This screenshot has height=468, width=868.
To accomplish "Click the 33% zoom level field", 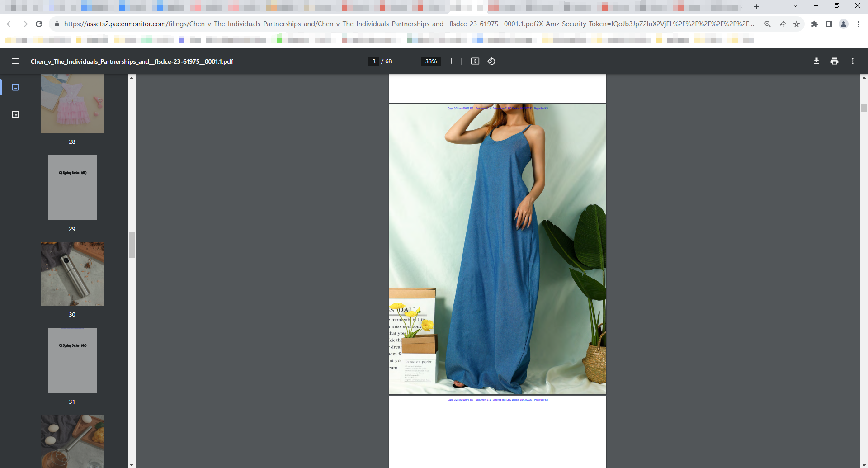I will click(431, 61).
